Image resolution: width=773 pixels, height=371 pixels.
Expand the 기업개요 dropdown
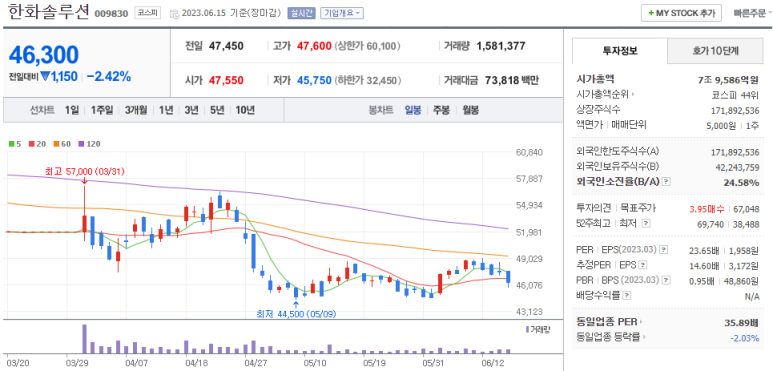pyautogui.click(x=342, y=14)
